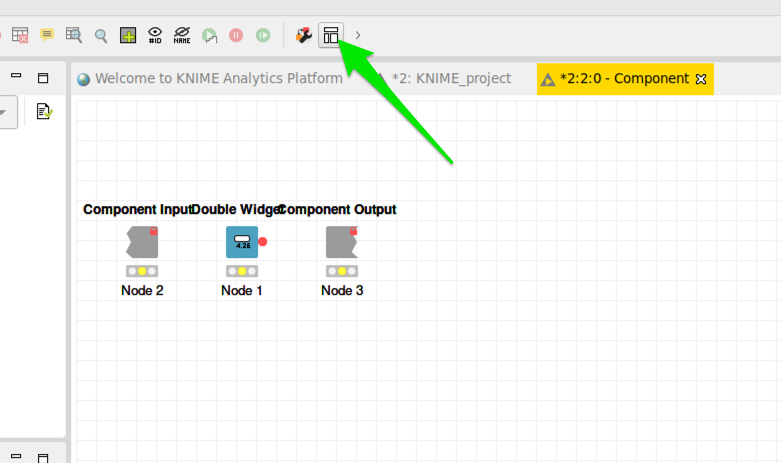The width and height of the screenshot is (781, 463).
Task: Click the 'Component Output' node title
Action: click(x=337, y=210)
